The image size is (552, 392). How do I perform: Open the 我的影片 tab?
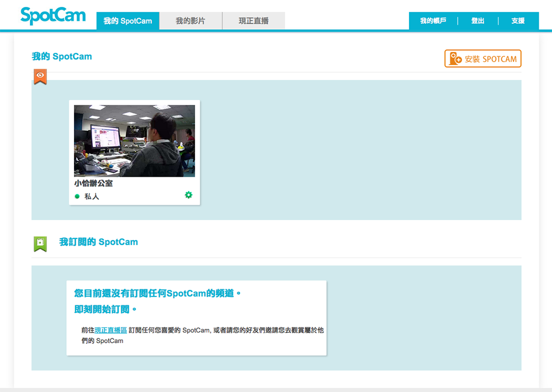coord(190,21)
